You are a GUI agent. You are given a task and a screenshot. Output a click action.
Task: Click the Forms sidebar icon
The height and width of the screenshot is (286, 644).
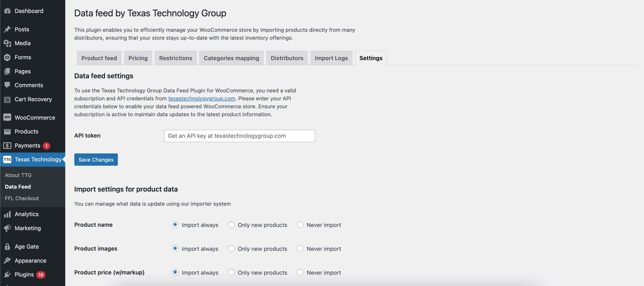pyautogui.click(x=7, y=57)
